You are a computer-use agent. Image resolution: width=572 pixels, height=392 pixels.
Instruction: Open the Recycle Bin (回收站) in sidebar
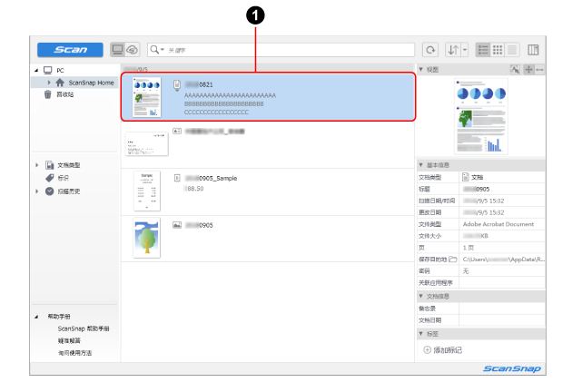coord(65,93)
